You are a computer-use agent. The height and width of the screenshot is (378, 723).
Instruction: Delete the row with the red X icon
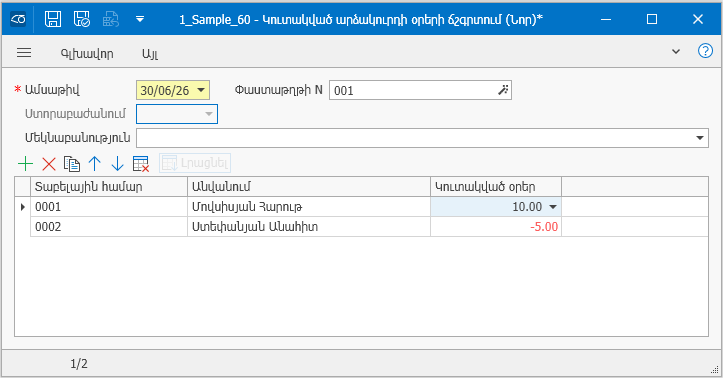(49, 164)
